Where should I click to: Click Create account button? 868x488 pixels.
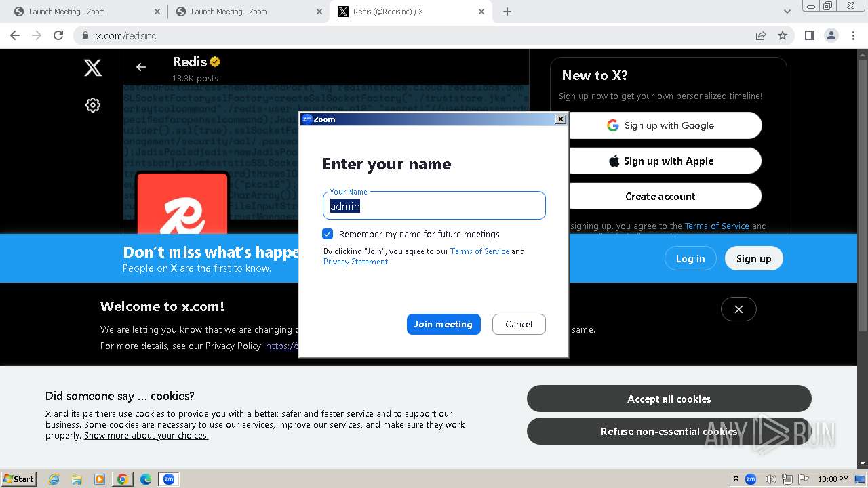click(x=665, y=197)
